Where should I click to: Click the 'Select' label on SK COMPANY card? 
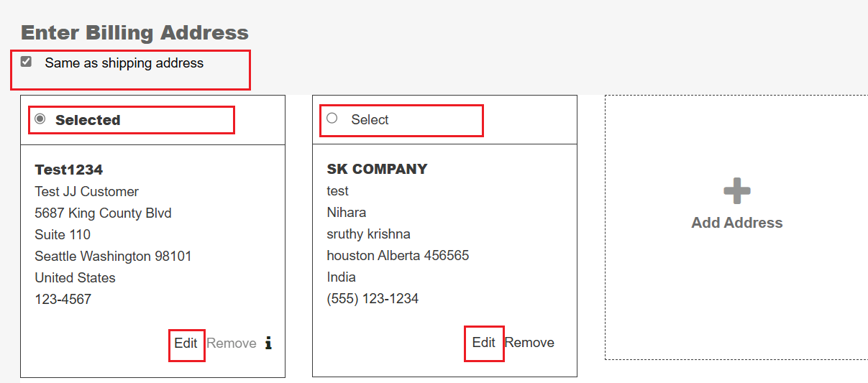coord(370,120)
